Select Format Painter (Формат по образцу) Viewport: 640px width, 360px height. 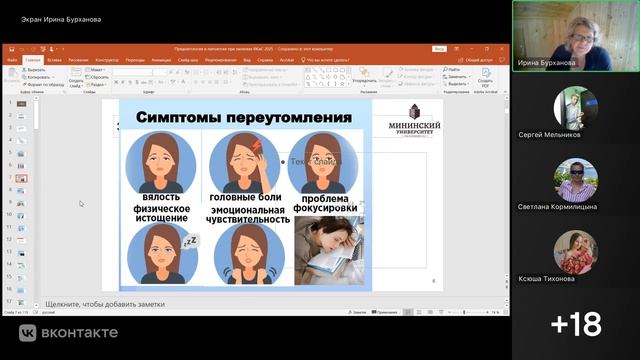(x=43, y=84)
